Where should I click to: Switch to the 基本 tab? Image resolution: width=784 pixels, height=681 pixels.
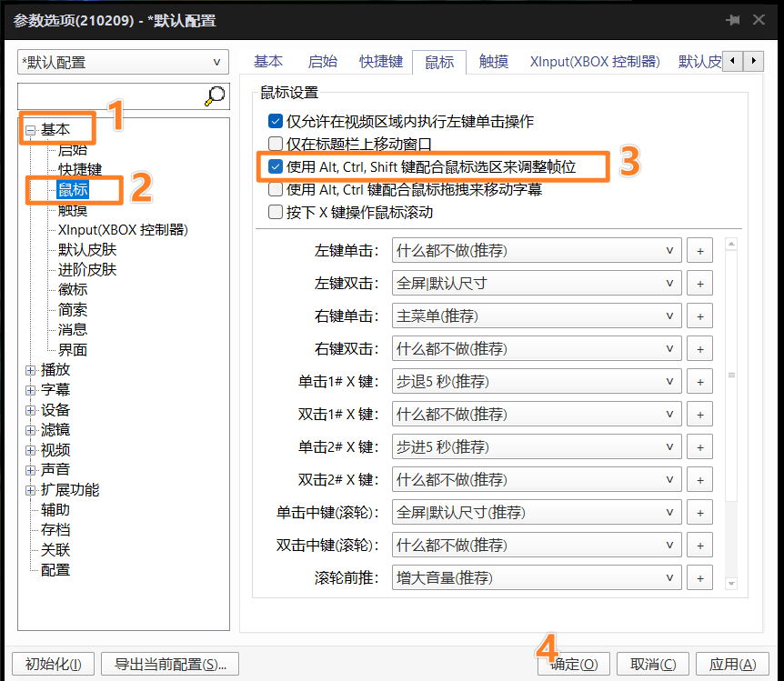(x=268, y=62)
